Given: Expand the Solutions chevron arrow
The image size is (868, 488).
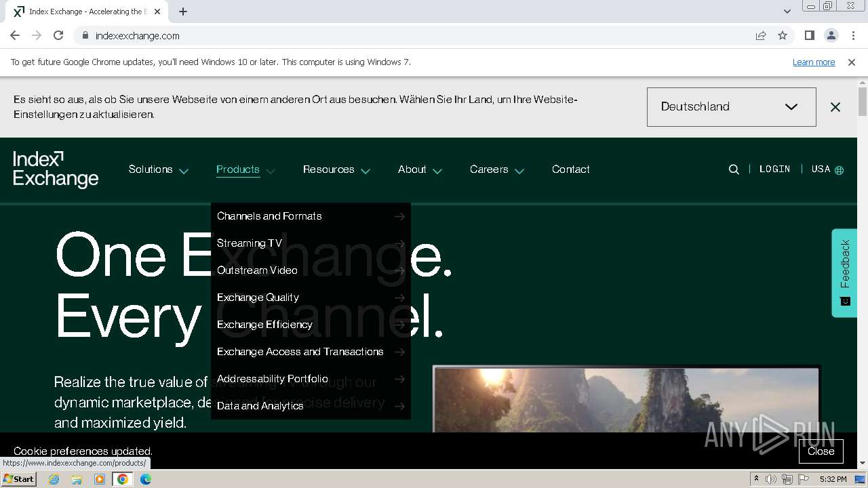Looking at the screenshot, I should point(184,171).
